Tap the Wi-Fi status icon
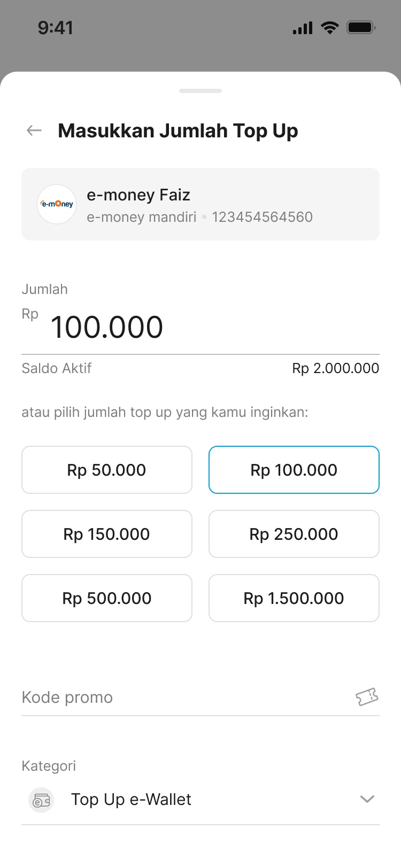 (330, 28)
